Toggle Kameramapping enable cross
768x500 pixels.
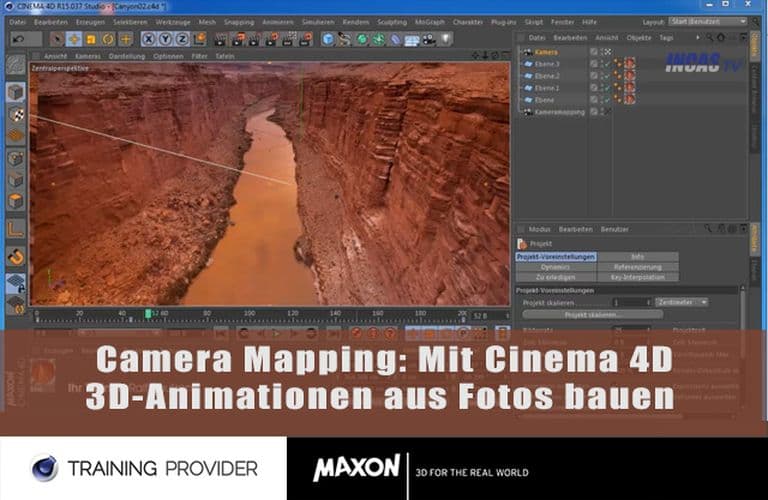click(607, 112)
